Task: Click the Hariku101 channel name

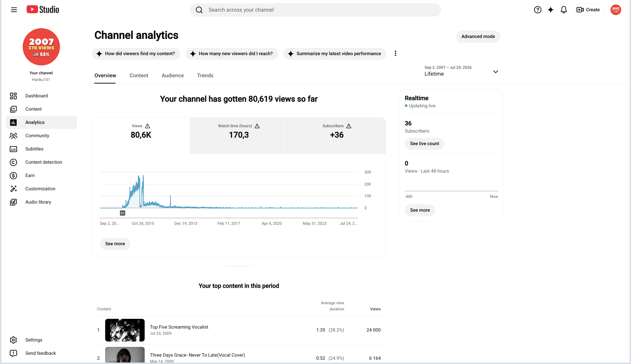Action: click(x=41, y=79)
